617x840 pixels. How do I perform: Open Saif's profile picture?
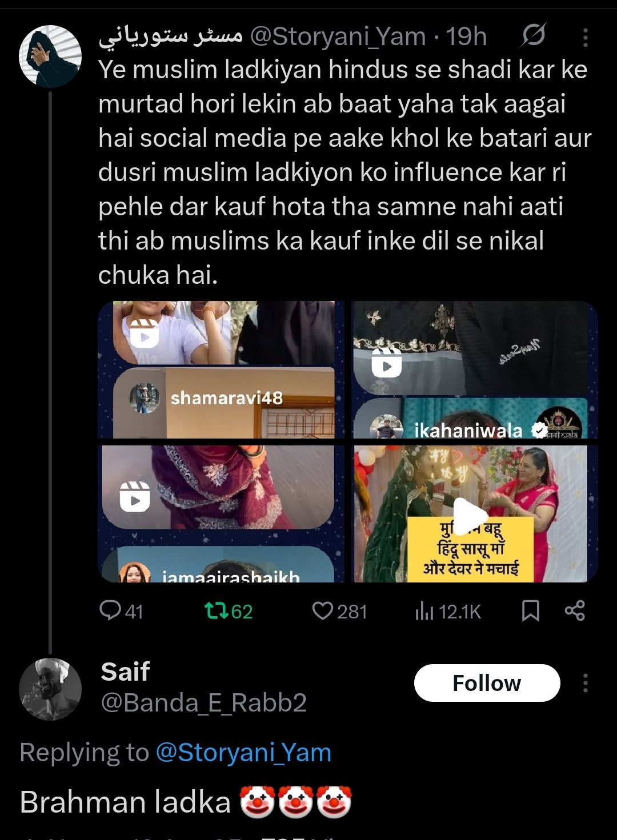pos(50,689)
